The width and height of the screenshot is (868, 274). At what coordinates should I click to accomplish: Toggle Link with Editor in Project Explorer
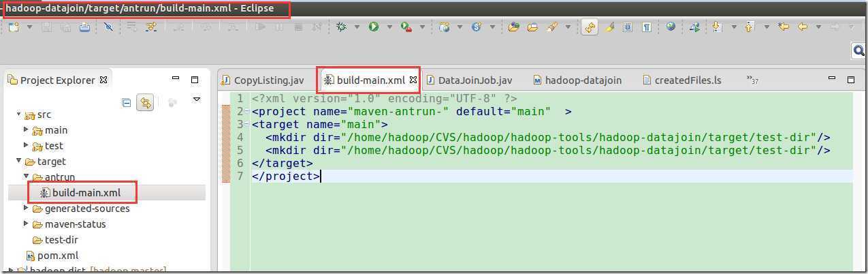pyautogui.click(x=145, y=103)
